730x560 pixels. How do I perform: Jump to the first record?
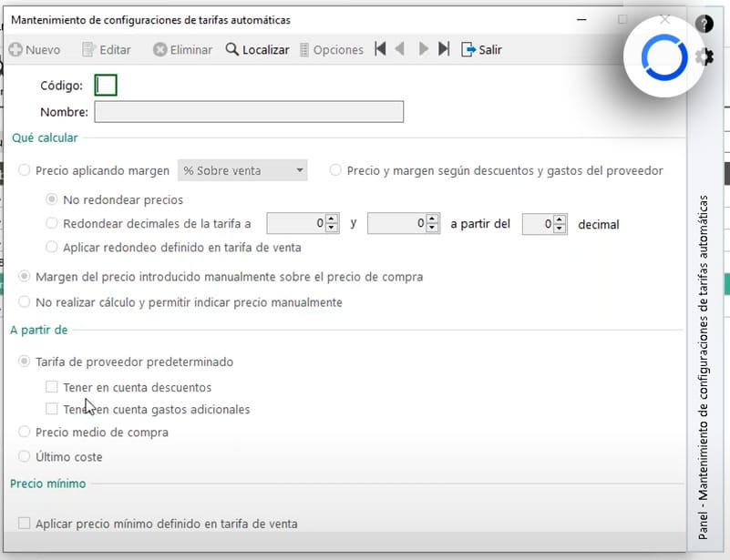379,50
